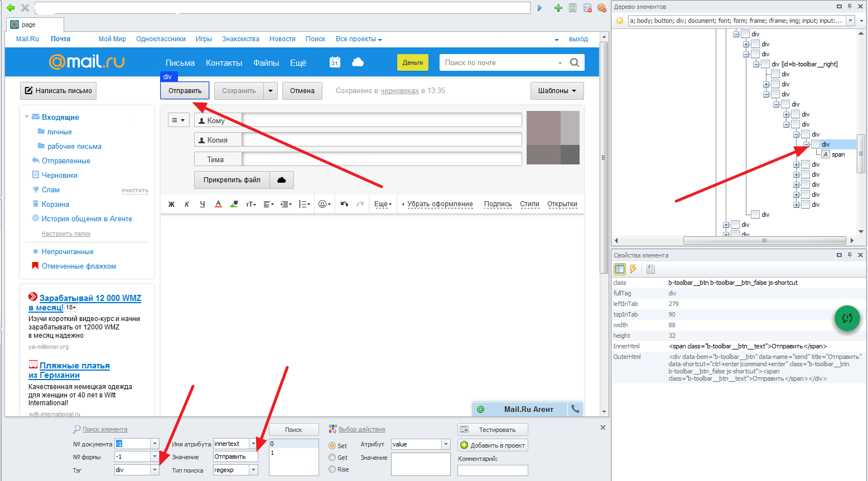Open the cloud icon in Mail.ru header

coord(358,62)
